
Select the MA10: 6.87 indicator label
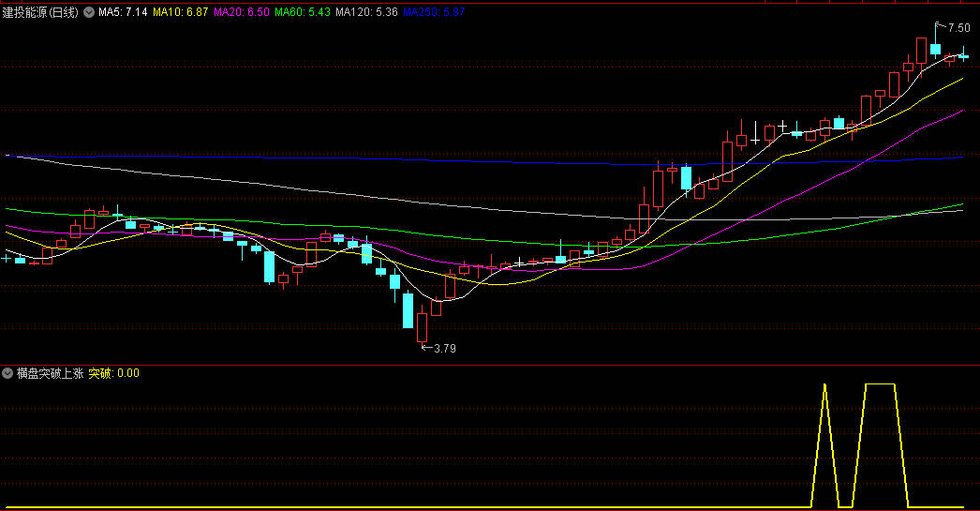pos(181,12)
